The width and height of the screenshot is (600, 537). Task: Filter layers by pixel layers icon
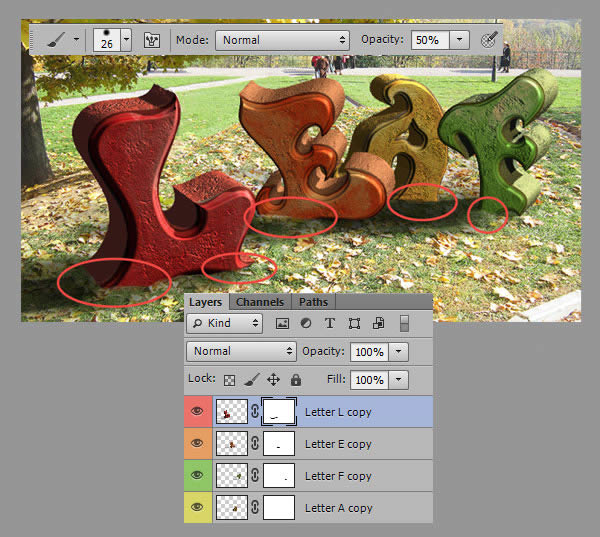(282, 324)
